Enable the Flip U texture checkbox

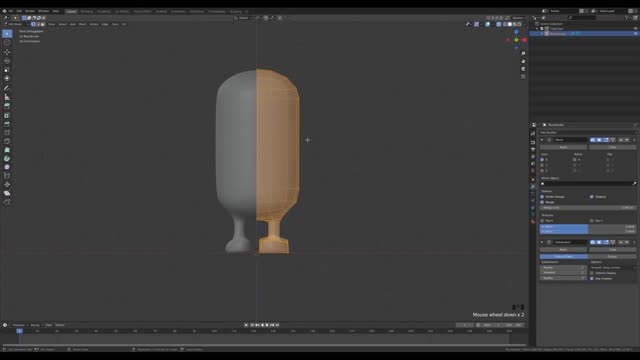[542, 220]
